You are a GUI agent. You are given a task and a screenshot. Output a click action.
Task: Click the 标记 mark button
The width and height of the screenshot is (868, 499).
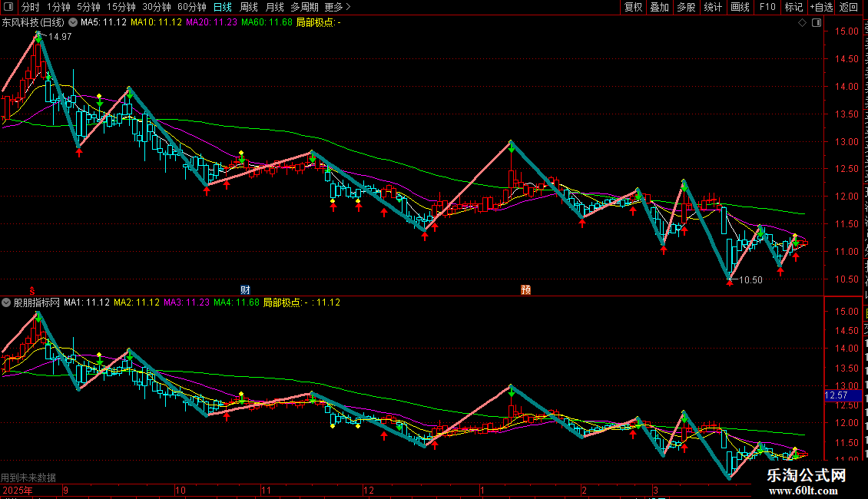click(793, 7)
